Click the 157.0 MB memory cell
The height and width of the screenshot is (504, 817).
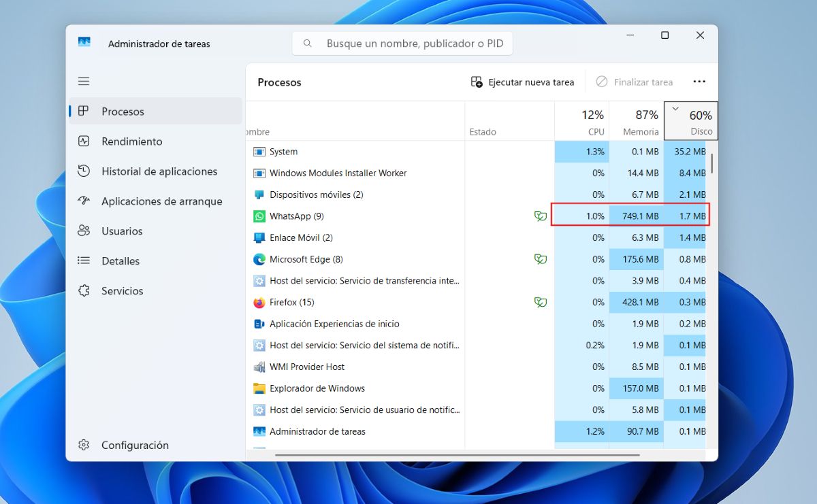[x=636, y=388]
